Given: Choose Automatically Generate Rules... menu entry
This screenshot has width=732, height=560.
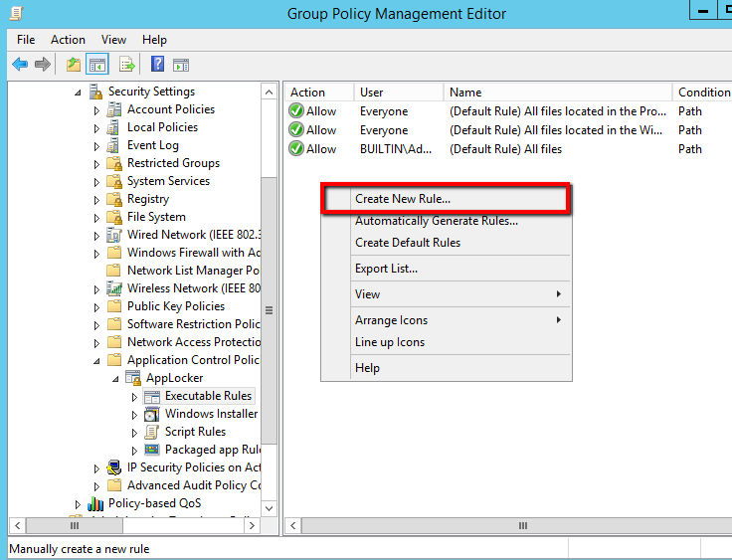Looking at the screenshot, I should click(437, 221).
